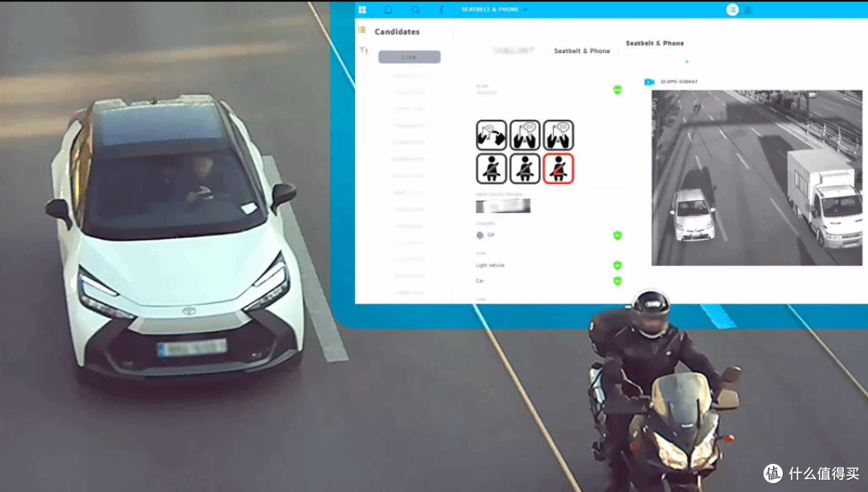
Task: Click the Live button
Action: tap(409, 56)
